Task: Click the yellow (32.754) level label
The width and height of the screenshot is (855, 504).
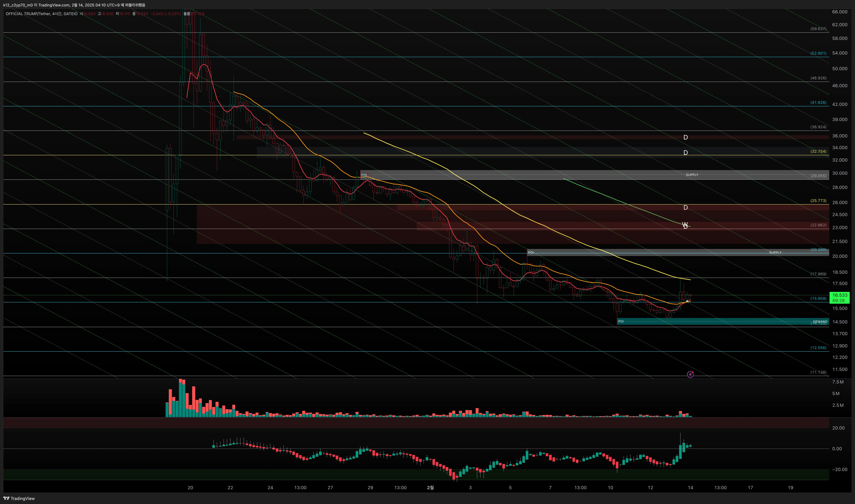Action: click(818, 151)
